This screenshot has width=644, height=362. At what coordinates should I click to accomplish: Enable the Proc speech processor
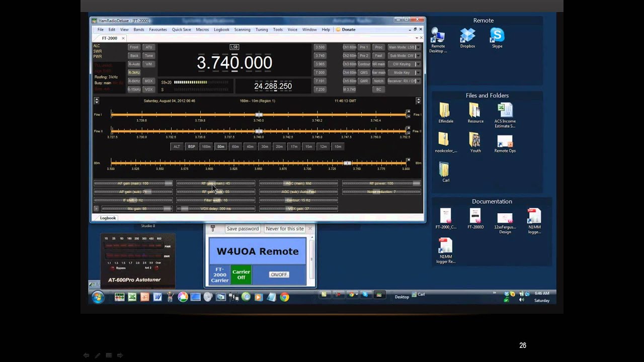(378, 47)
